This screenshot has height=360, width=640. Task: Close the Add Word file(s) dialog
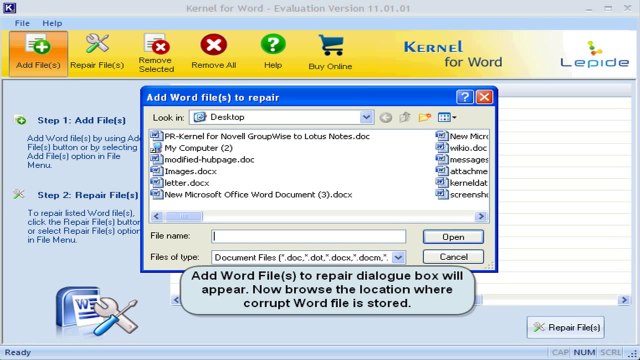pos(484,97)
